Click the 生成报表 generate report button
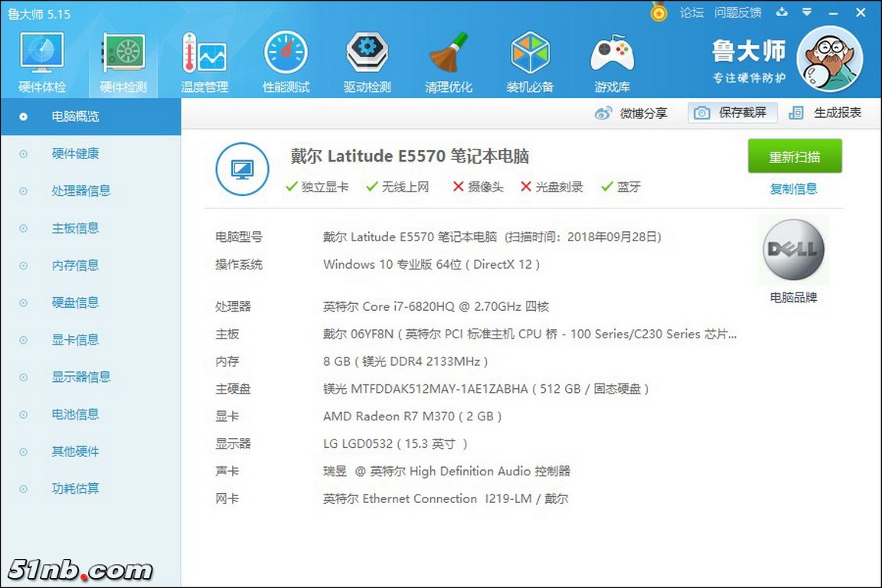This screenshot has width=882, height=588. point(825,113)
